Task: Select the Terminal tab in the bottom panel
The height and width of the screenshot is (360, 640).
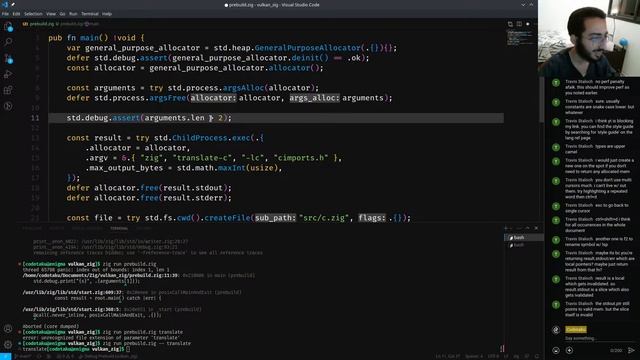Action: (x=119, y=228)
